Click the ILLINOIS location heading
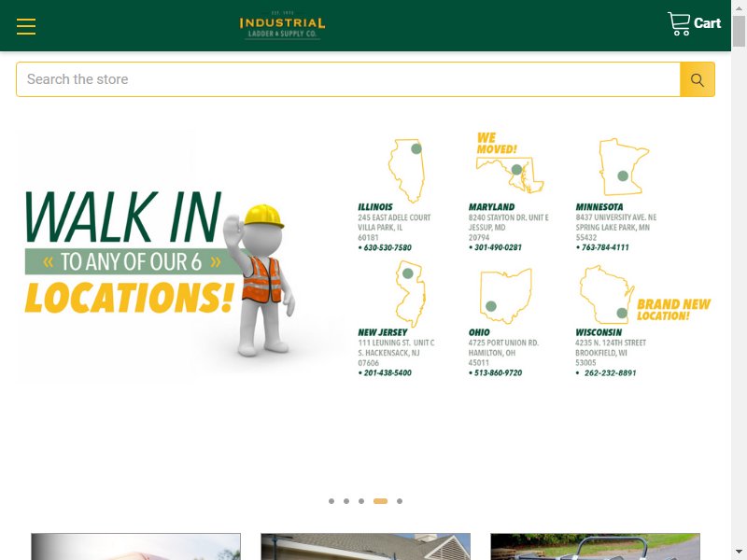This screenshot has width=747, height=560. point(375,207)
